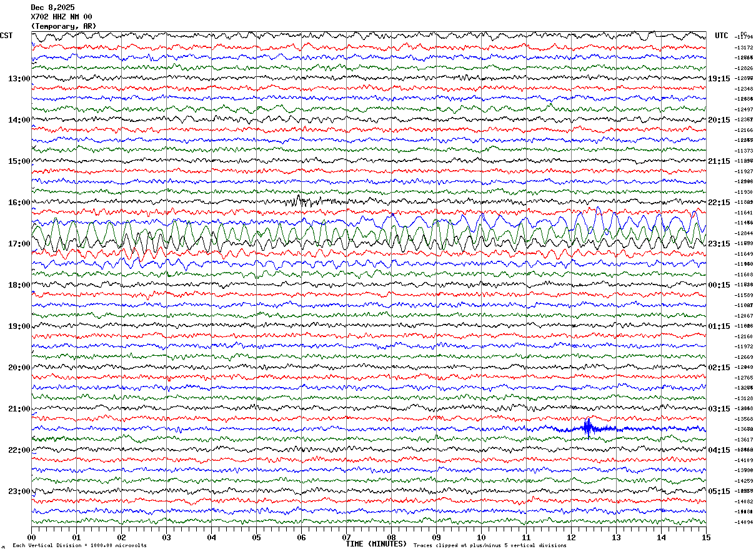Screen dimensions: 756x554
Task: Click the small black event near minute 06
Action: (303, 201)
